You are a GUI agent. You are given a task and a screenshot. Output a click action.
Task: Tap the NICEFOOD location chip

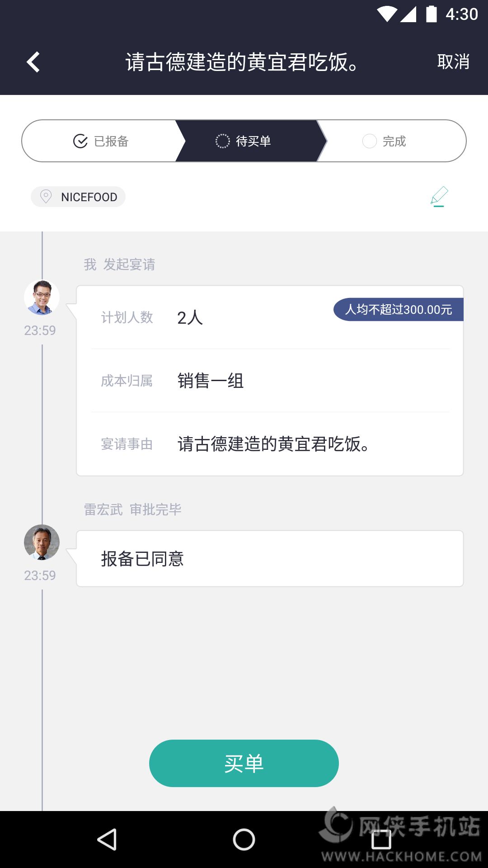[x=79, y=197]
